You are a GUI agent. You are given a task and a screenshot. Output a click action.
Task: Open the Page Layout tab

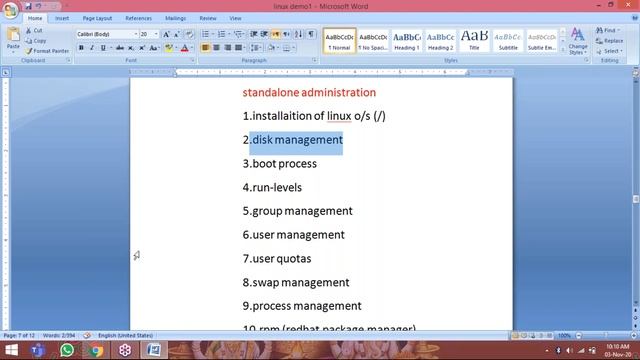click(97, 18)
